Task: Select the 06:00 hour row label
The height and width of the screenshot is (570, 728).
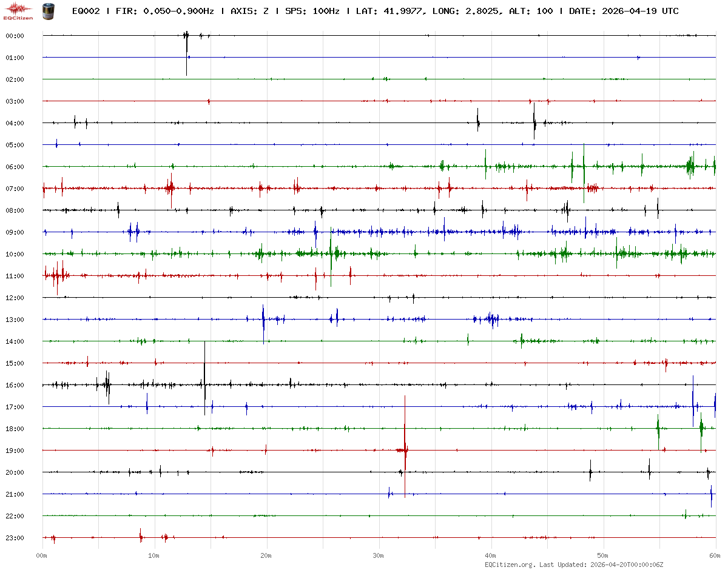Action: [15, 167]
